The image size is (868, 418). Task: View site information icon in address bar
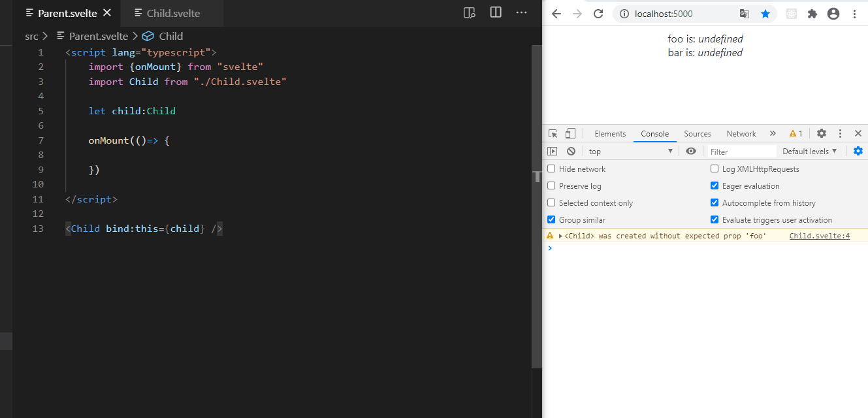(x=624, y=14)
